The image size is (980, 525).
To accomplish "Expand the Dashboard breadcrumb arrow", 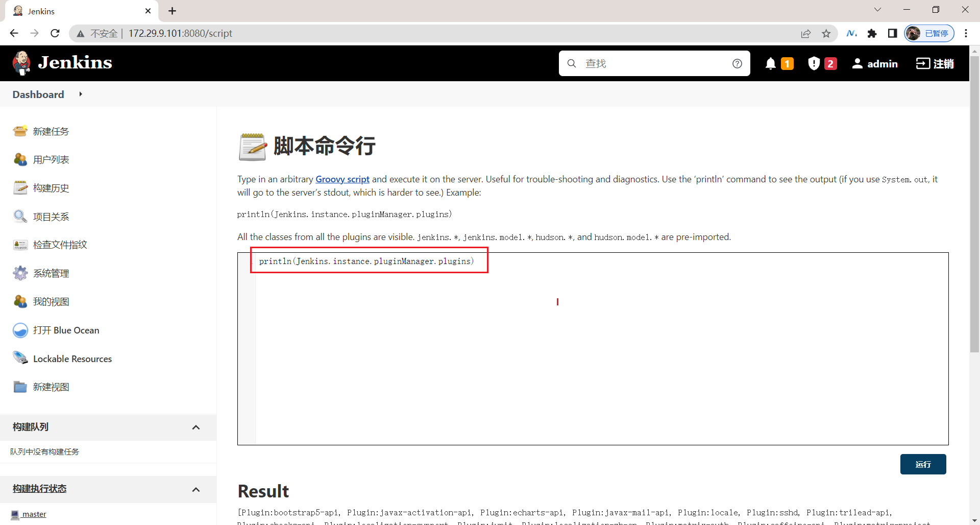I will point(81,94).
